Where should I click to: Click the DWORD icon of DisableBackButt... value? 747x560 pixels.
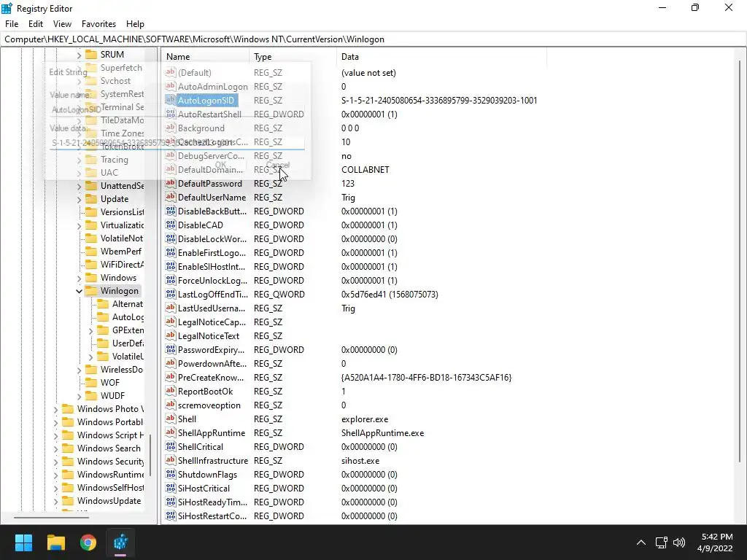[170, 211]
